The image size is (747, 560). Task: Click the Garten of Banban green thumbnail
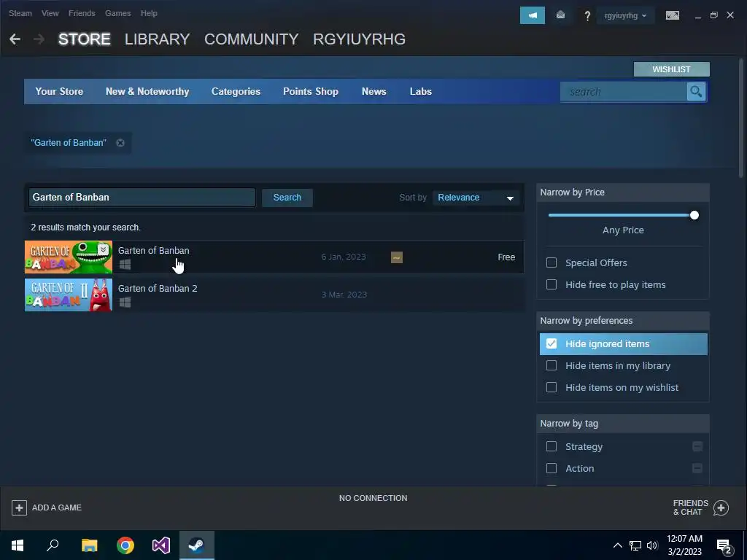68,257
